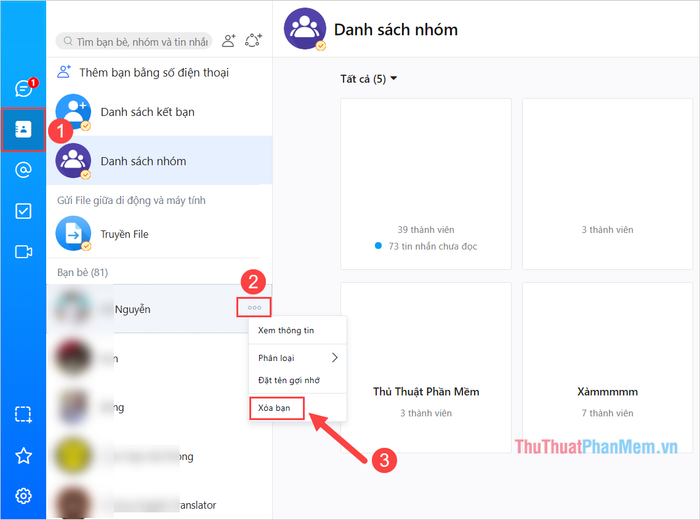Expand the Tất cả (5) dropdown

click(x=368, y=79)
